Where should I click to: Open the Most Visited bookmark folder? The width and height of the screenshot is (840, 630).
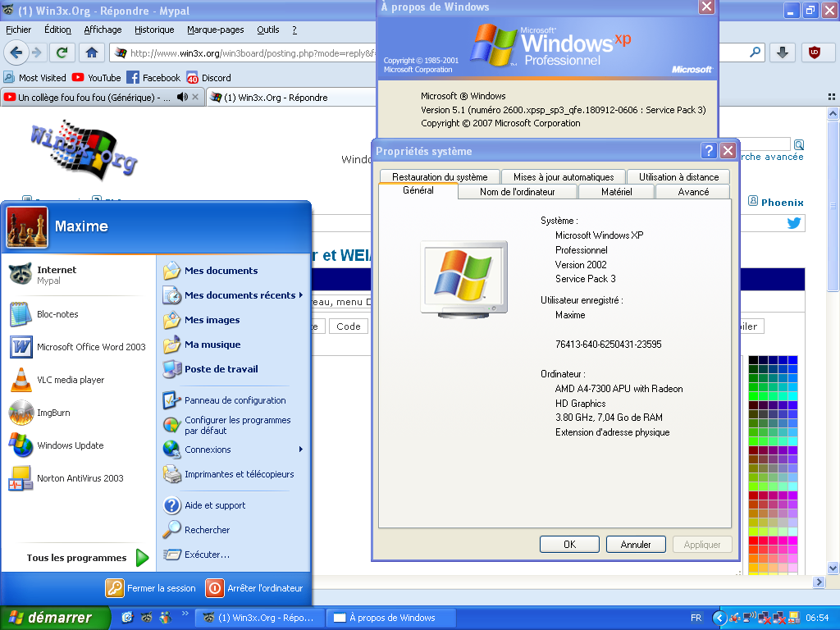coord(34,78)
